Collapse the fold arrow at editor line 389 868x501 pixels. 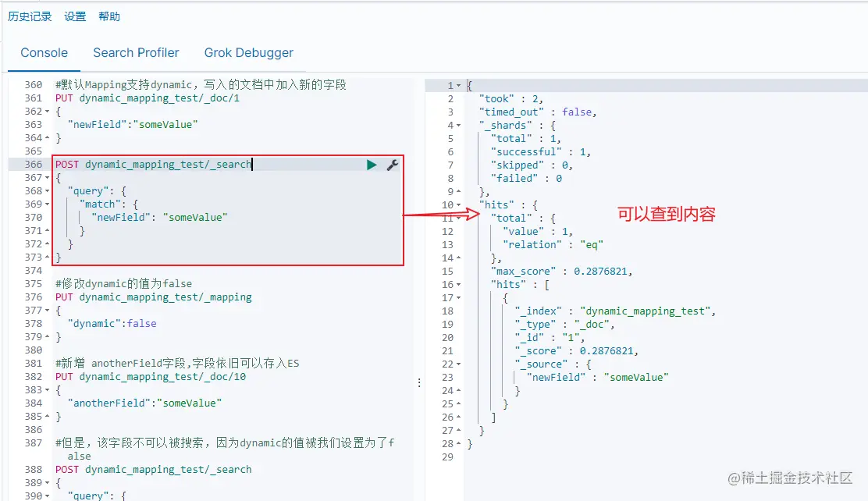pos(47,483)
